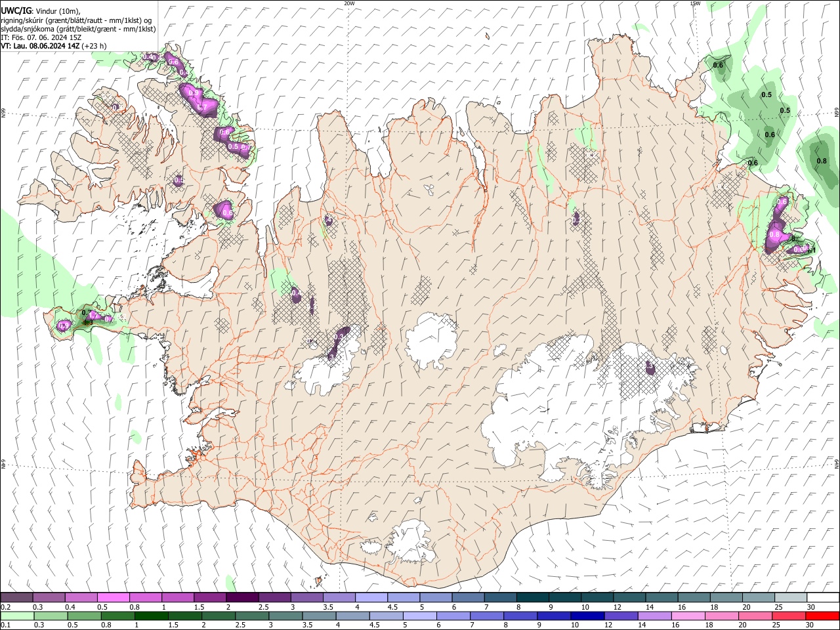Viewport: 840px width, 630px height.
Task: Click the slydda/snjókoma legend description line
Action: click(x=78, y=29)
